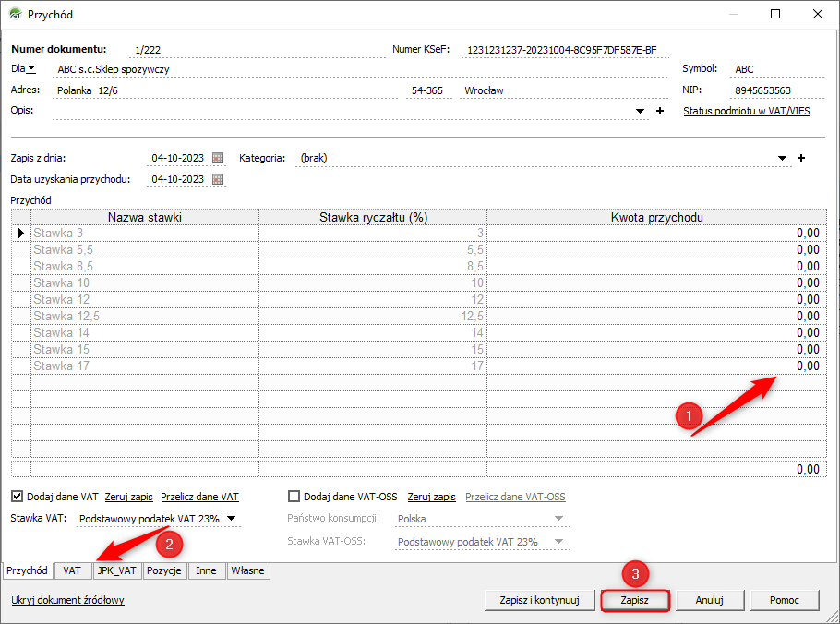Click the application icon in title bar
The image size is (840, 624).
pos(16,14)
